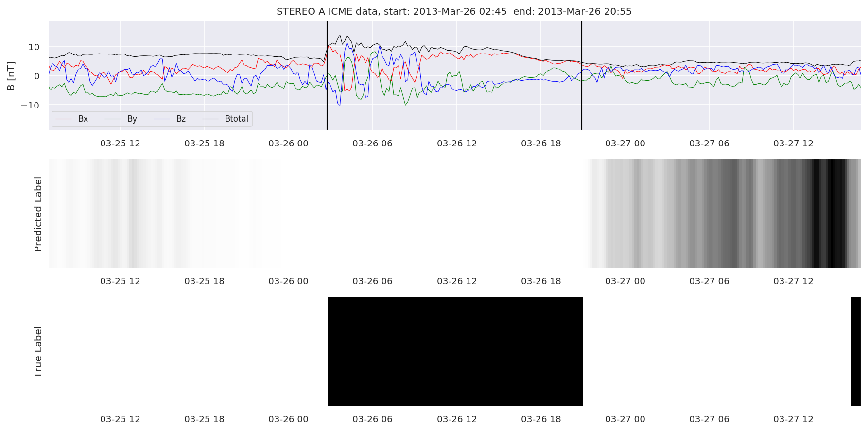868x431 pixels.
Task: Click tick 03-26 18 under the Predicted Label panel
Action: 541,281
